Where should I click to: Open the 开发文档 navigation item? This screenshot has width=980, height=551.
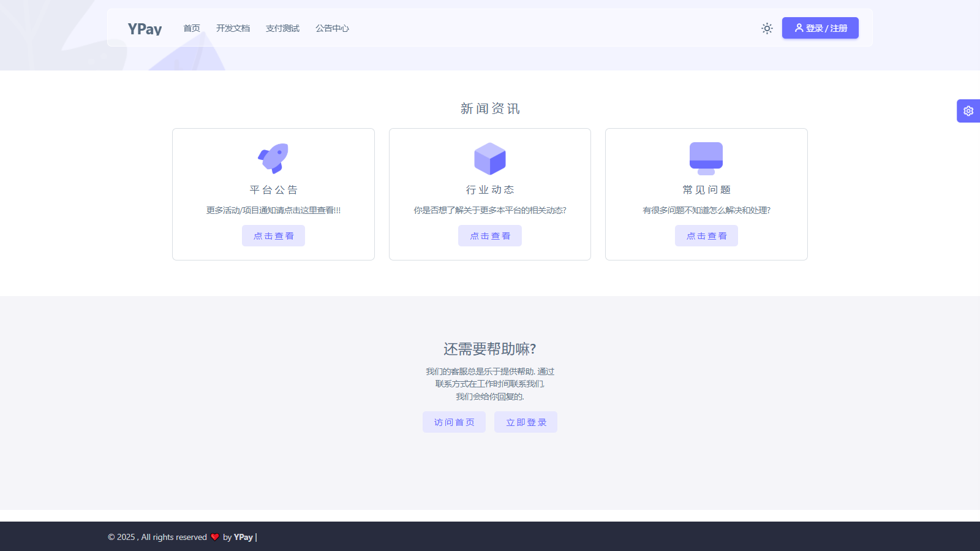click(233, 28)
